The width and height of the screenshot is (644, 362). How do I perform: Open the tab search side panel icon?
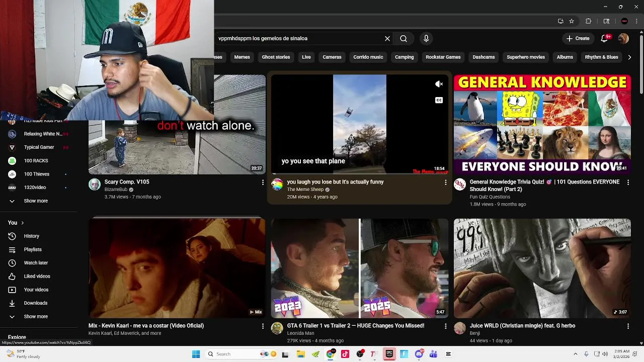[x=606, y=21]
